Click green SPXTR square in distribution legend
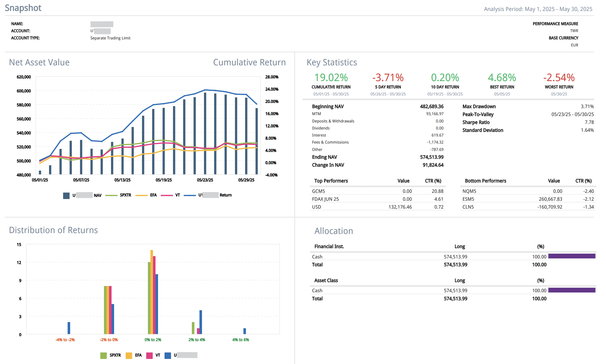This screenshot has width=606, height=364. point(103,355)
